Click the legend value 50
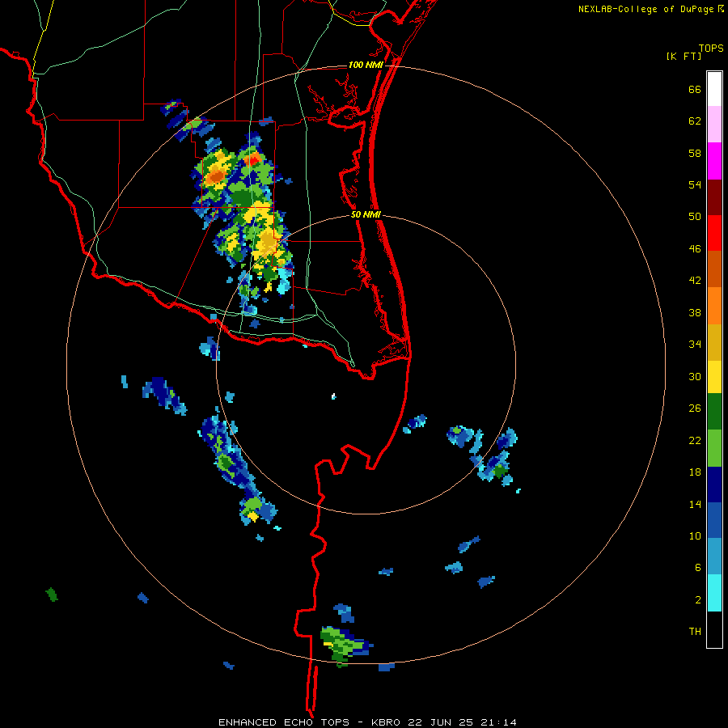Screen dimensions: 728x728 [695, 217]
